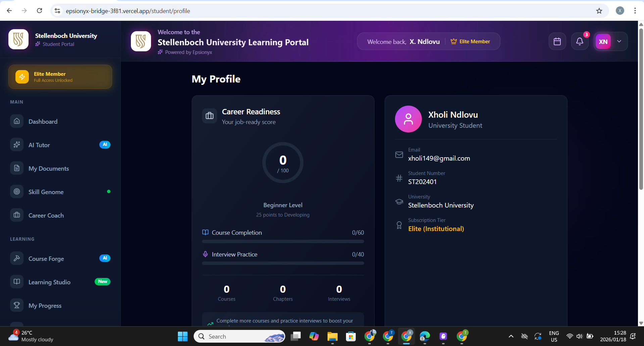Screen dimensions: 644x346
Task: Click the 0 / 100 score ring
Action: 283,163
